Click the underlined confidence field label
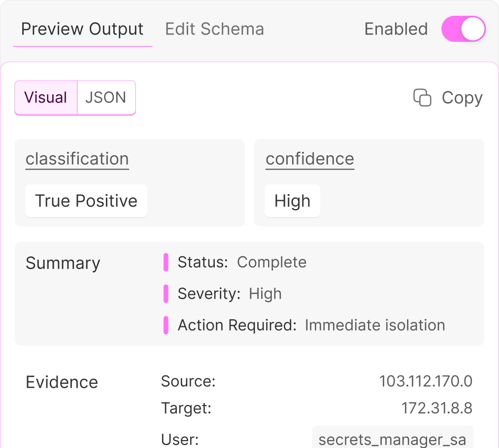 (x=309, y=159)
